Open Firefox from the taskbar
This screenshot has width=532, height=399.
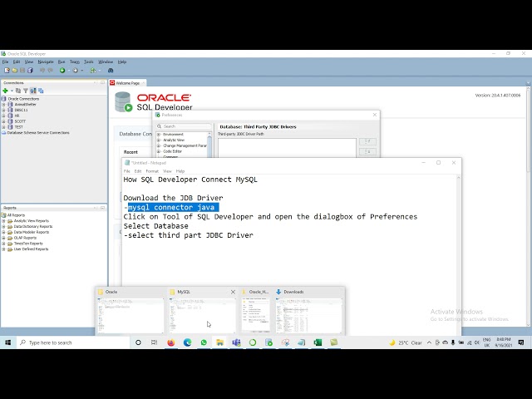click(x=171, y=342)
